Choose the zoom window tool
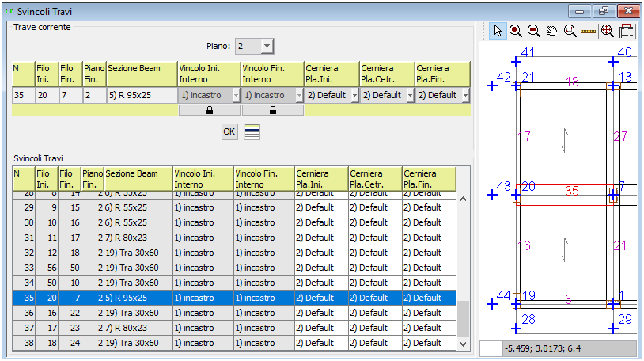 click(x=570, y=31)
